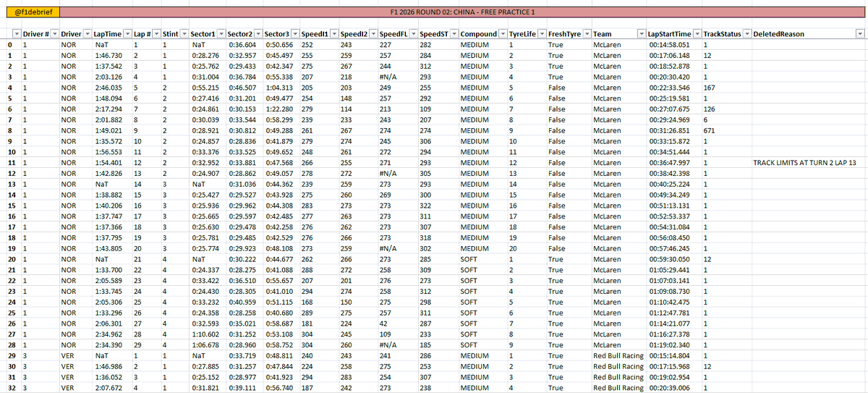Screen dimensions: 868x393
Task: Open the Stint column filter dropdown
Action: (184, 34)
